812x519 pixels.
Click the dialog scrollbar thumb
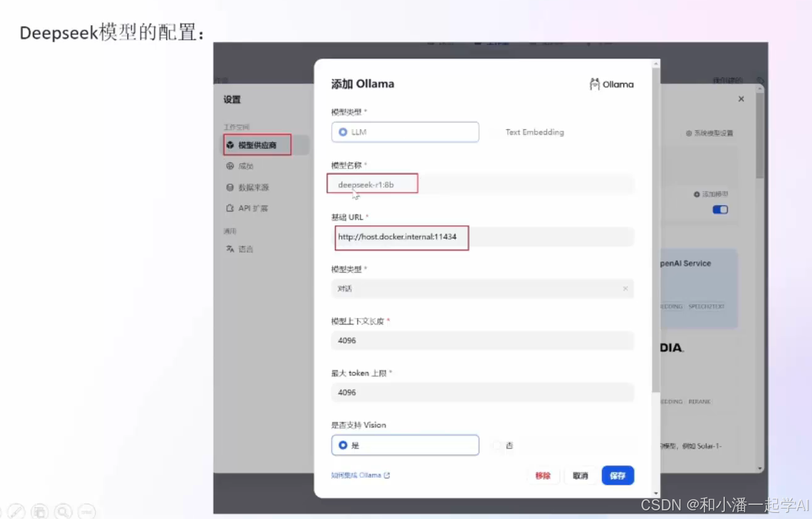pyautogui.click(x=656, y=229)
